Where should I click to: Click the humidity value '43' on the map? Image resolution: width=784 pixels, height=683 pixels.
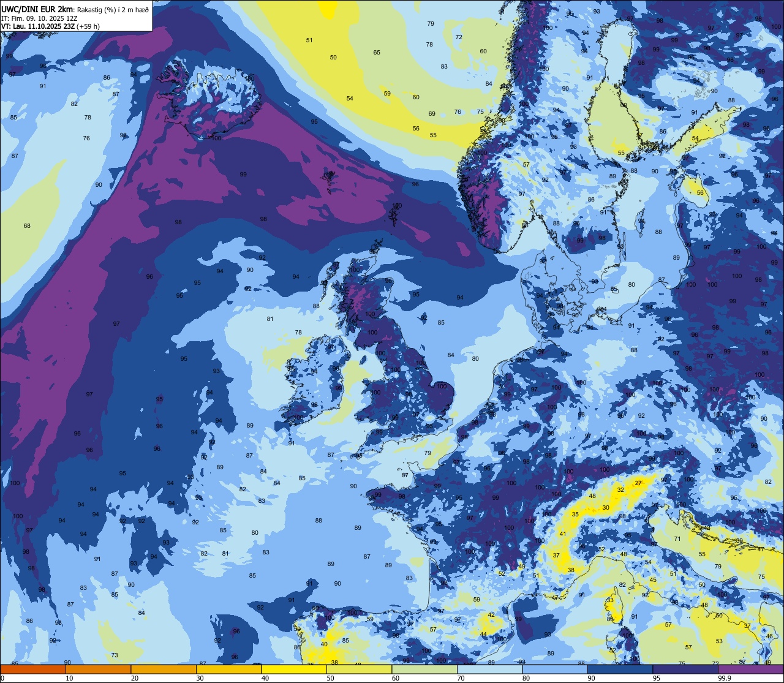707,528
